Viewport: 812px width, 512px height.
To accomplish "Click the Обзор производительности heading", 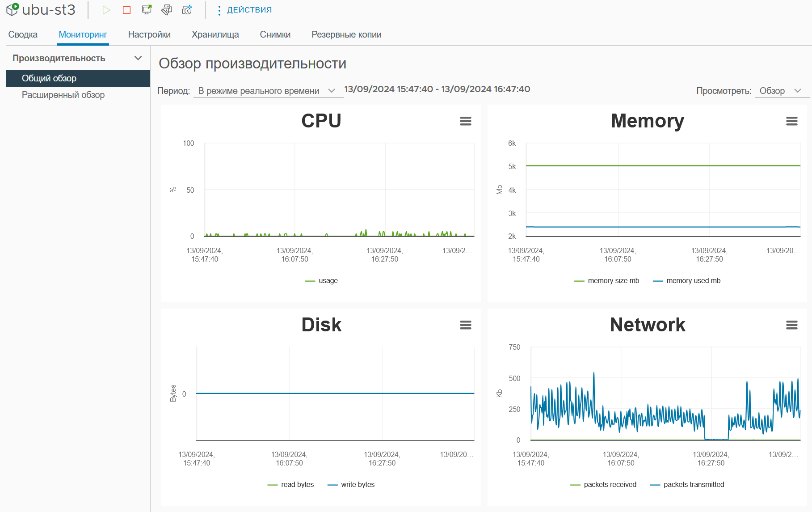I will 252,63.
